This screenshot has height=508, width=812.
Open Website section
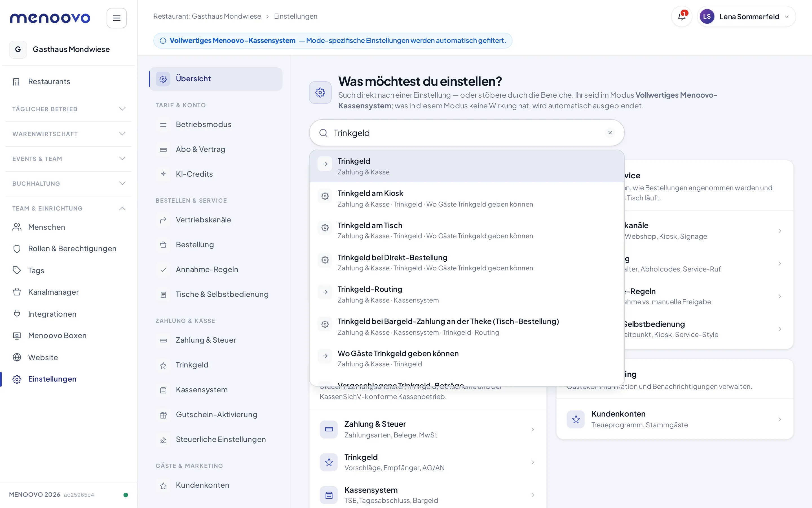click(x=69, y=357)
